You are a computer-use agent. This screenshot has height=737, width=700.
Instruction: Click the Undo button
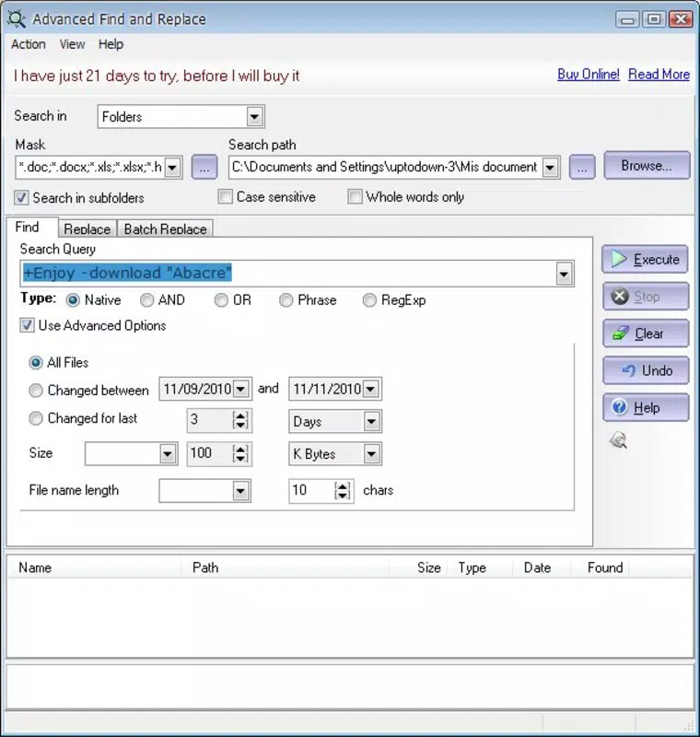point(646,370)
